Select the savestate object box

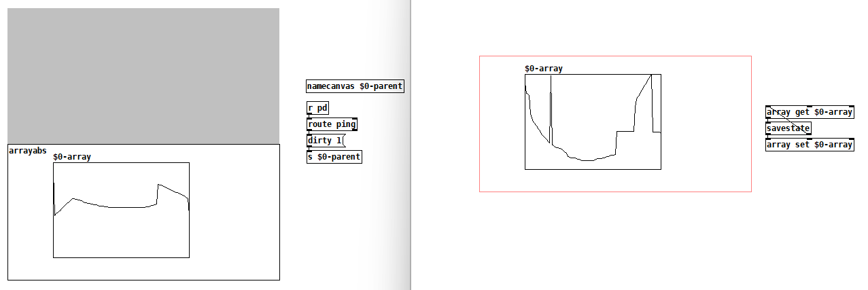788,128
